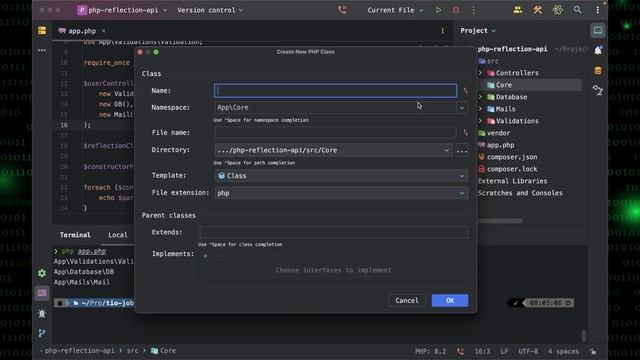Close the app.php editor tab
The width and height of the screenshot is (640, 360).
click(103, 31)
